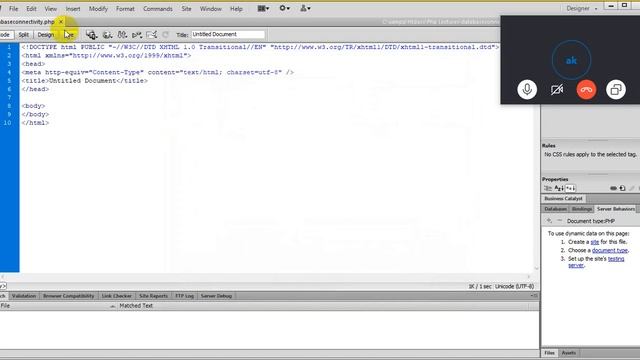Open the Help menu

tap(236, 9)
